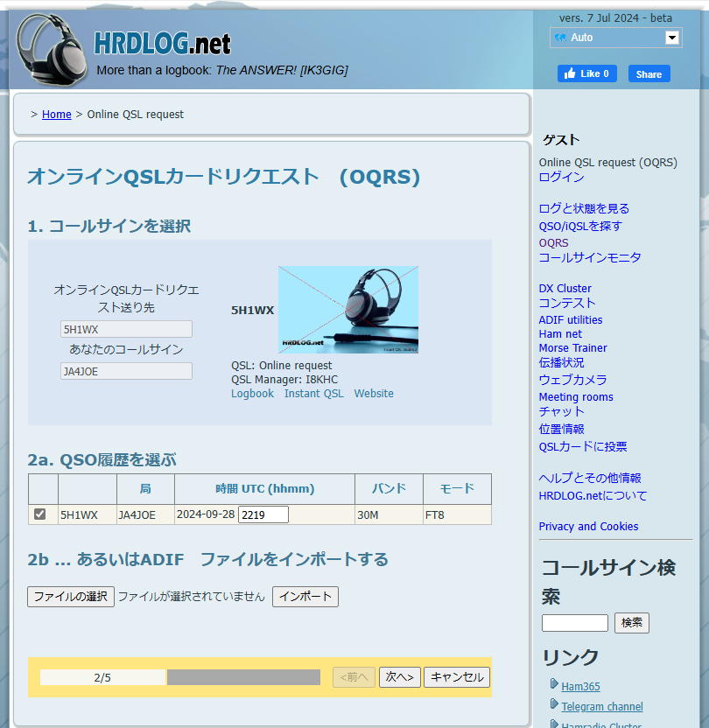This screenshot has width=709, height=728.
Task: Click the HRDLOG.net headphones logo
Action: (51, 49)
